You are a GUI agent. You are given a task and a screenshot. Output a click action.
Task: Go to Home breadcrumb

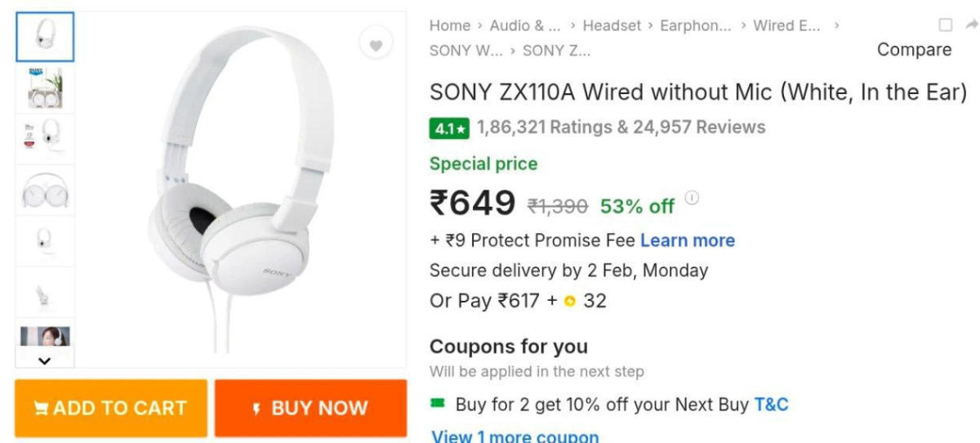point(450,25)
